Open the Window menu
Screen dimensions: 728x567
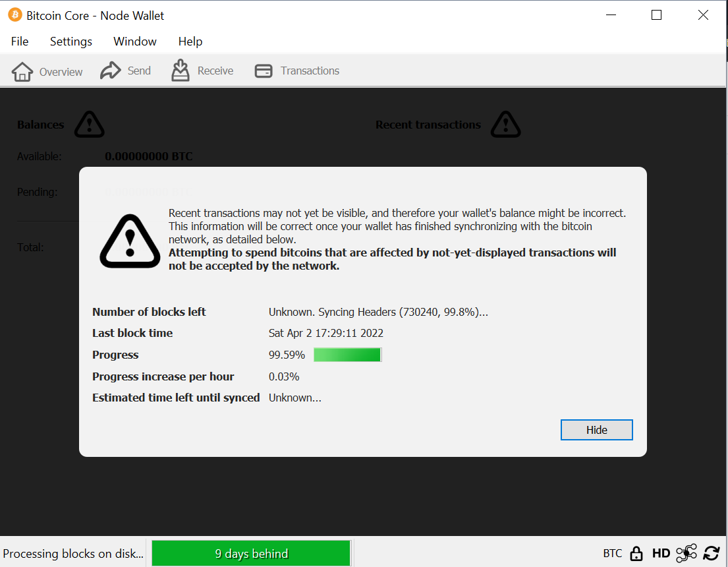coord(134,41)
